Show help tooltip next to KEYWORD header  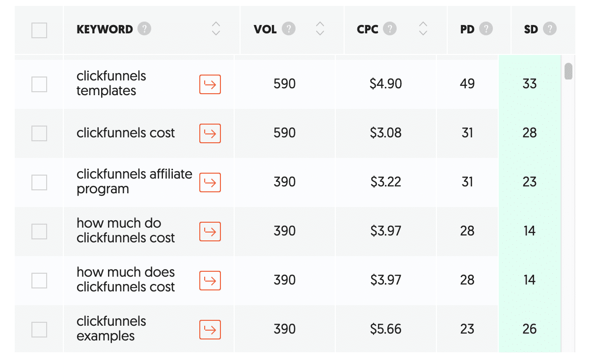tap(144, 29)
